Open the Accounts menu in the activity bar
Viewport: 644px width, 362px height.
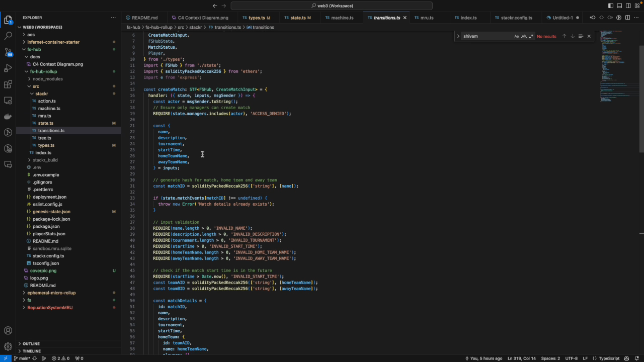tap(8, 331)
